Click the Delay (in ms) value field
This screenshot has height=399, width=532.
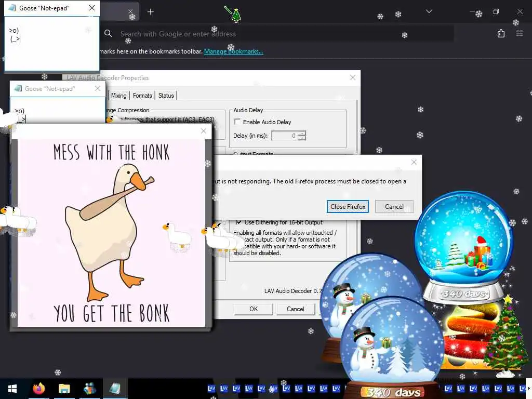point(285,136)
